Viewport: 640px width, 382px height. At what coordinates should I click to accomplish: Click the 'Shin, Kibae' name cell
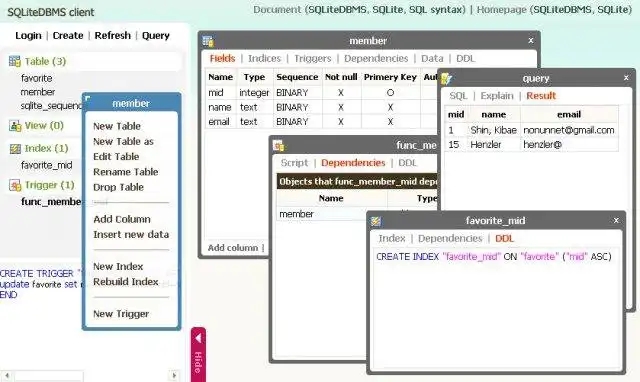[x=493, y=130]
